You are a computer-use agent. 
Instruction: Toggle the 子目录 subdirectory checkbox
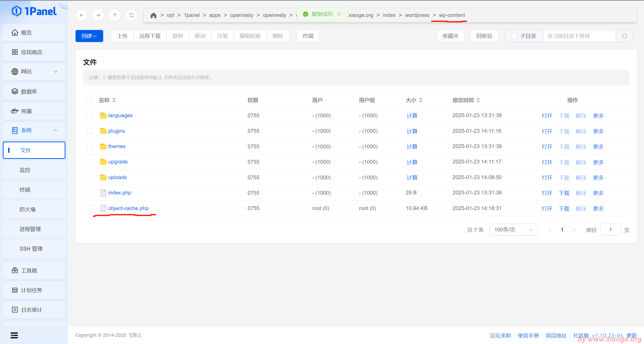(514, 36)
